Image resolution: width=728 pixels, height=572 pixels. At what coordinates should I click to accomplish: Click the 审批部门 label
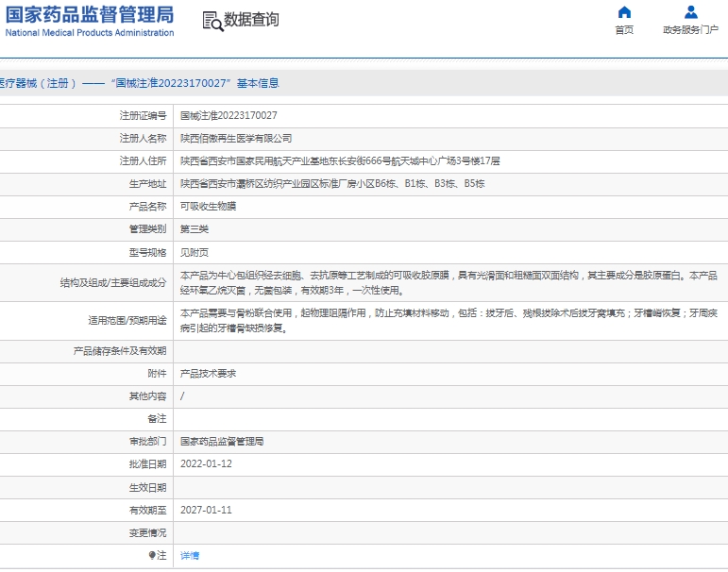pyautogui.click(x=147, y=442)
